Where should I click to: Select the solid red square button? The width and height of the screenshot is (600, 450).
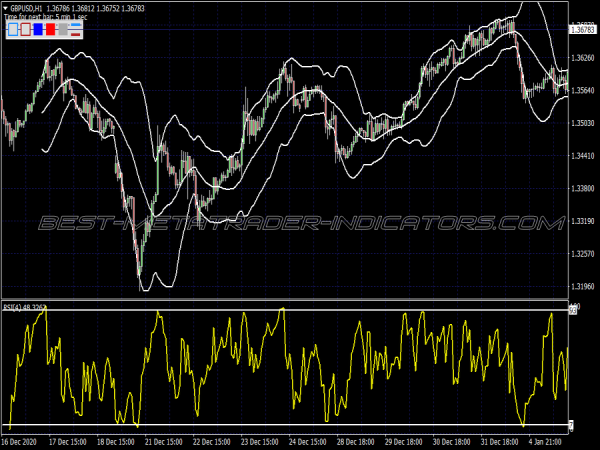click(x=51, y=29)
